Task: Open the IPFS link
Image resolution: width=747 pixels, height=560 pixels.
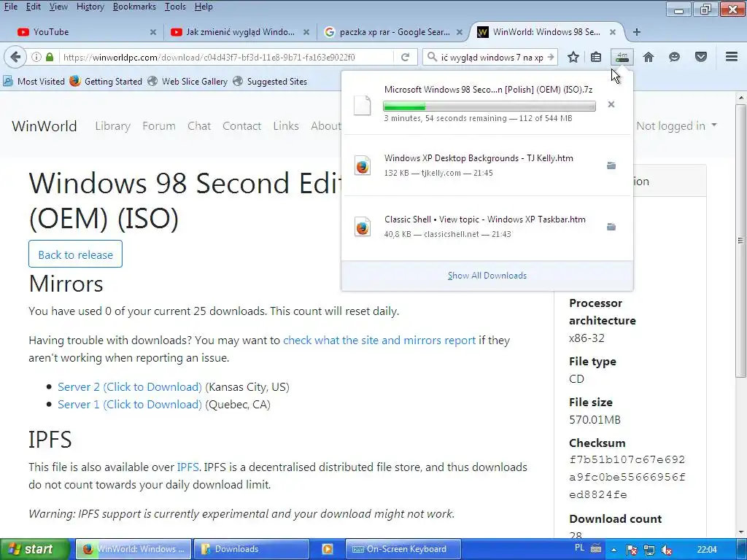Action: click(x=187, y=467)
